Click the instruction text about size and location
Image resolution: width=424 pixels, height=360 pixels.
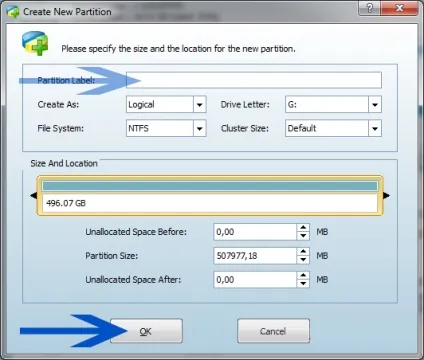tap(179, 49)
